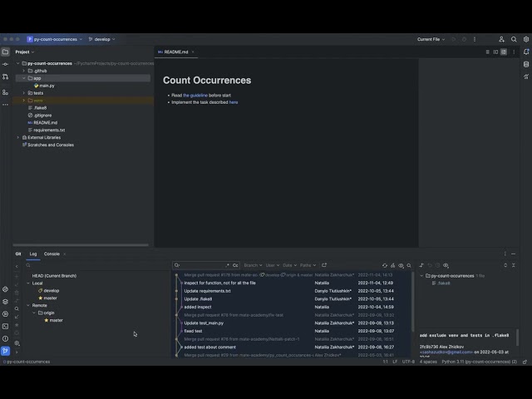This screenshot has height=399, width=532.
Task: Open the Terminal tool window icon
Action: (6, 326)
